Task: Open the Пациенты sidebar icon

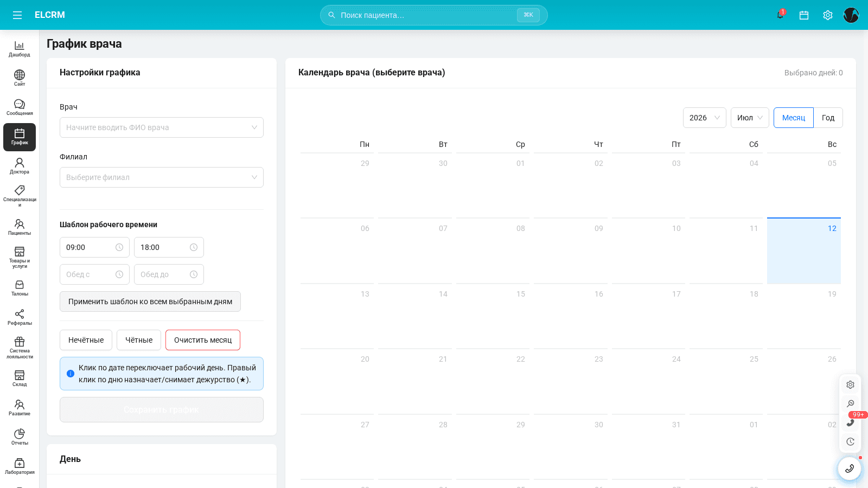Action: click(20, 227)
